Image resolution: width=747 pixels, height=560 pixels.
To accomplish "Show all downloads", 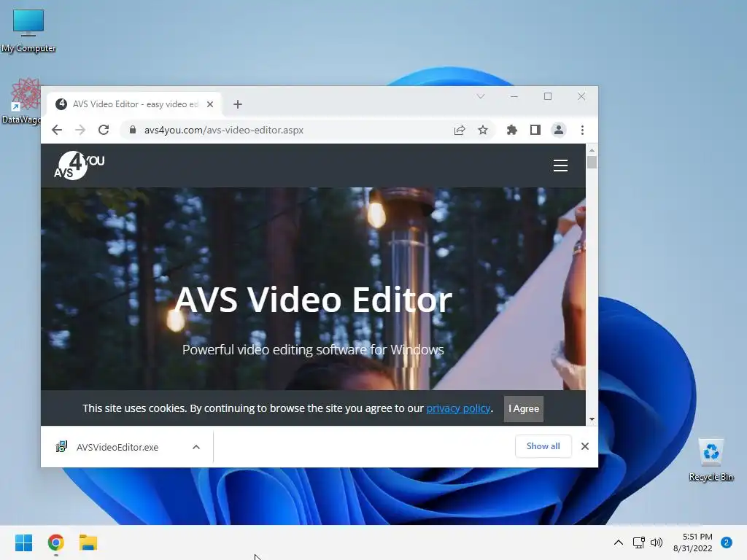I will 543,446.
